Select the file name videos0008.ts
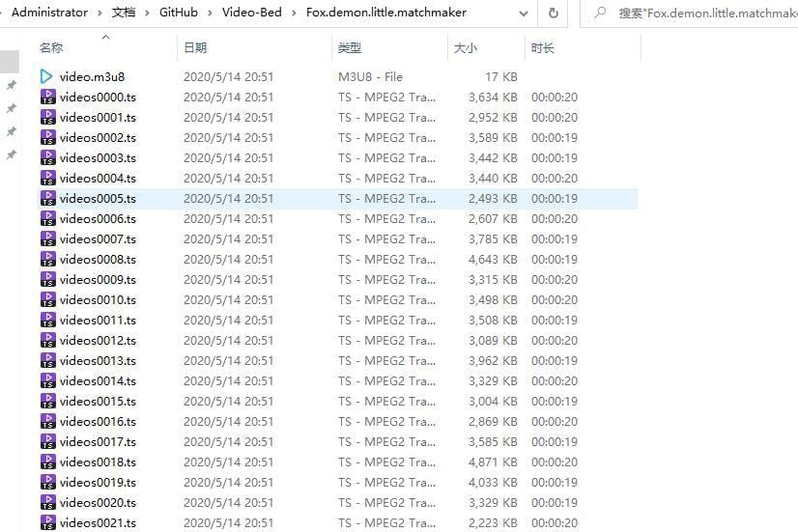The image size is (798, 532). tap(98, 259)
